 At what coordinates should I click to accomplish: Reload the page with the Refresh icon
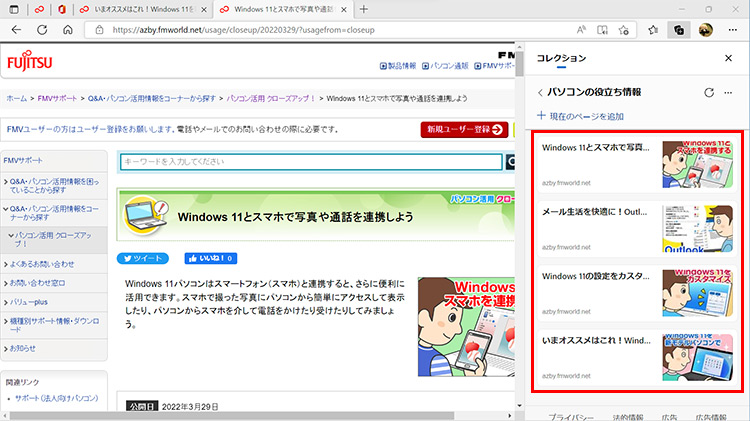point(68,30)
